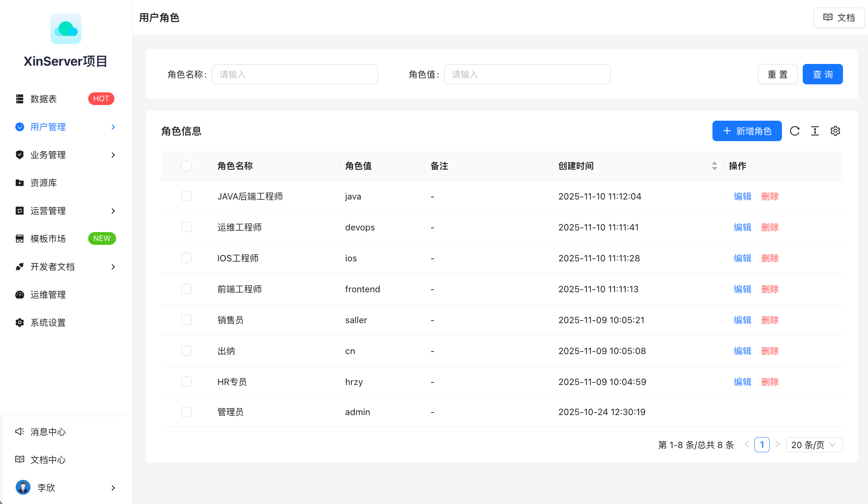Adjust table row density icon

coord(815,131)
